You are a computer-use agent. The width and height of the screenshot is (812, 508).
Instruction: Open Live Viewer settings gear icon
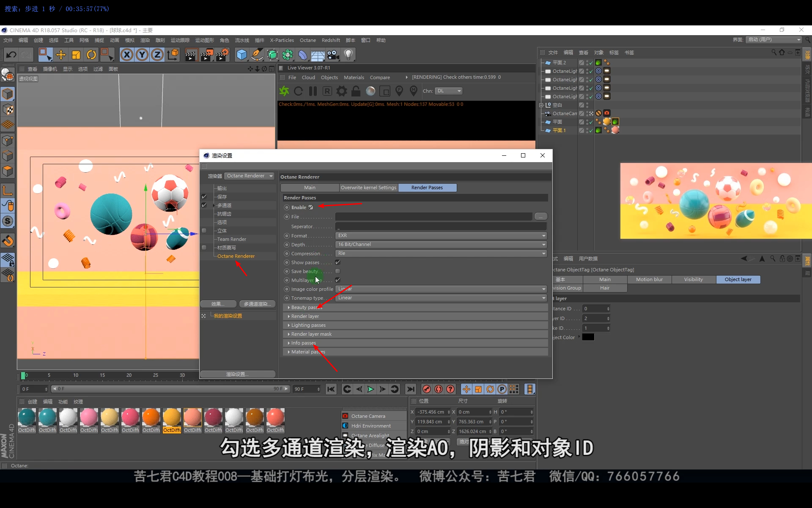tap(341, 91)
